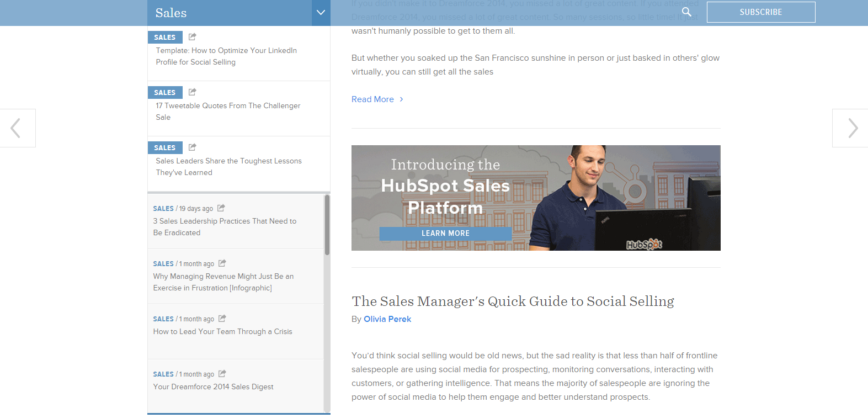
Task: Click the HubSpot Sales Platform banner image
Action: point(536,198)
